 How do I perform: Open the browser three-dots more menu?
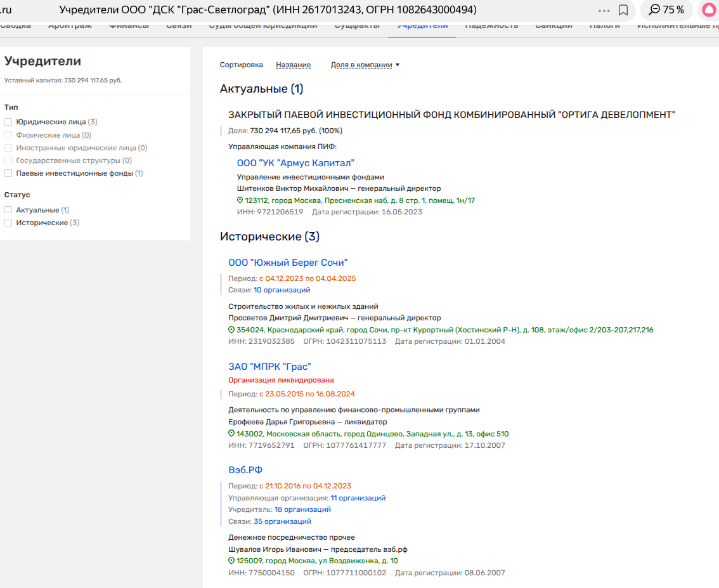[604, 10]
